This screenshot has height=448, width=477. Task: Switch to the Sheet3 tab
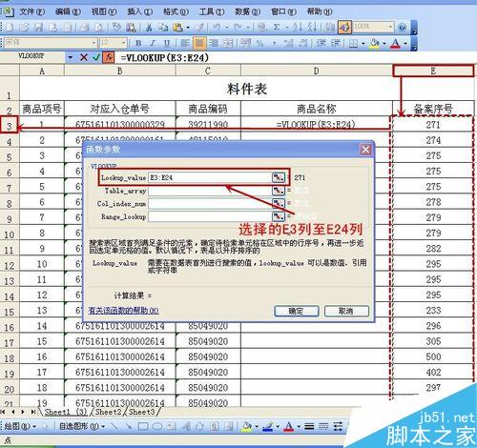coord(141,412)
